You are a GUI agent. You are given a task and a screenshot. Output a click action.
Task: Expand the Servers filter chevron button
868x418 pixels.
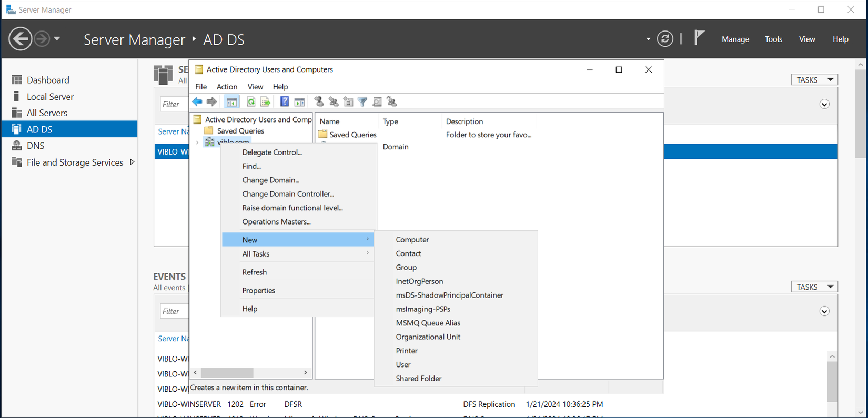tap(824, 104)
